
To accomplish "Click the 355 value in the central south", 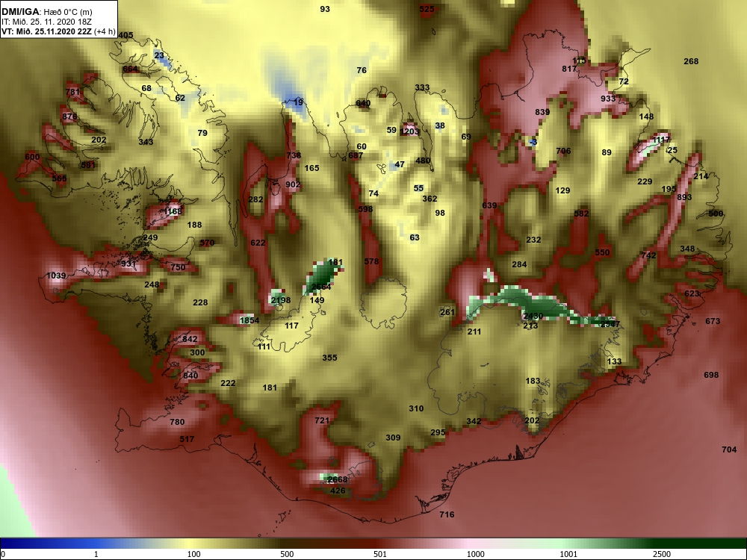I will (x=329, y=357).
